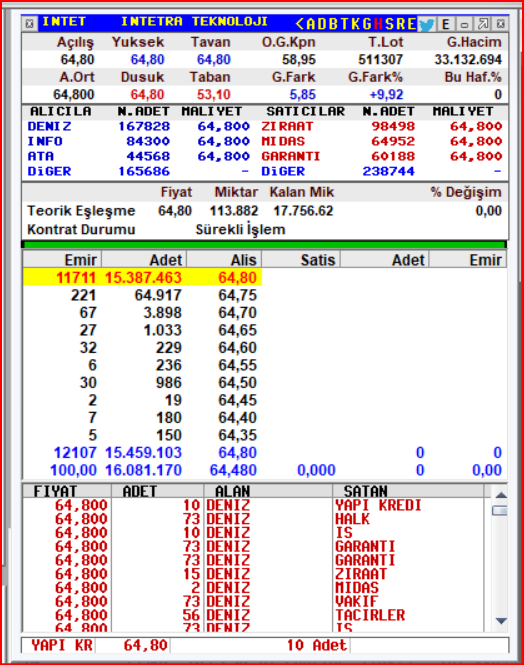This screenshot has height=665, width=524.
Task: Click the red 'H' shortcut letter in title bar
Action: point(378,24)
